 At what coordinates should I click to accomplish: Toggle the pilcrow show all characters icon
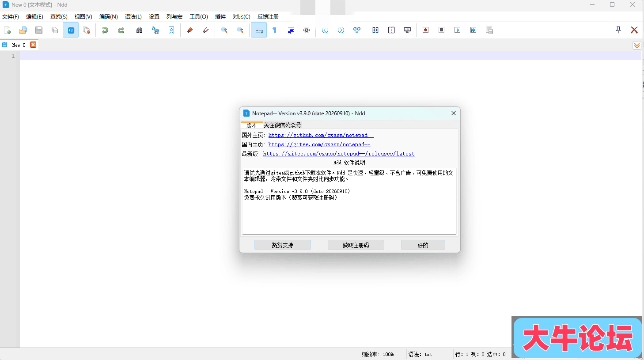pos(275,30)
